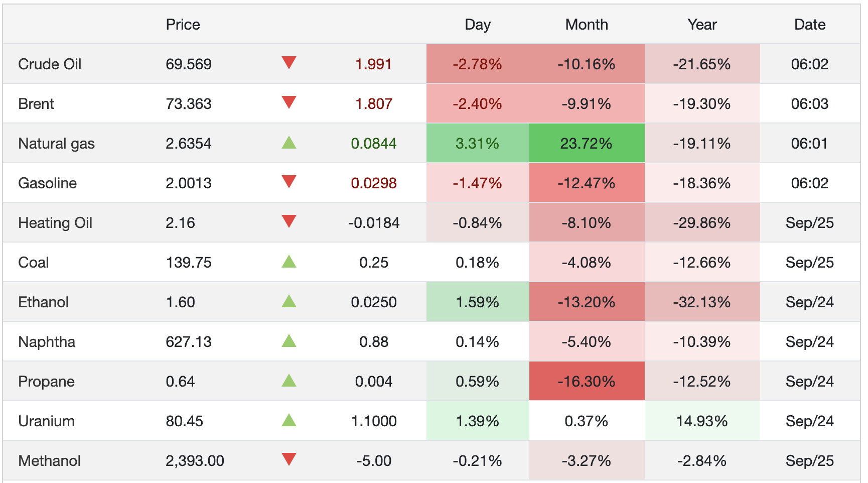
Task: Sort by the Date column header
Action: click(x=810, y=25)
